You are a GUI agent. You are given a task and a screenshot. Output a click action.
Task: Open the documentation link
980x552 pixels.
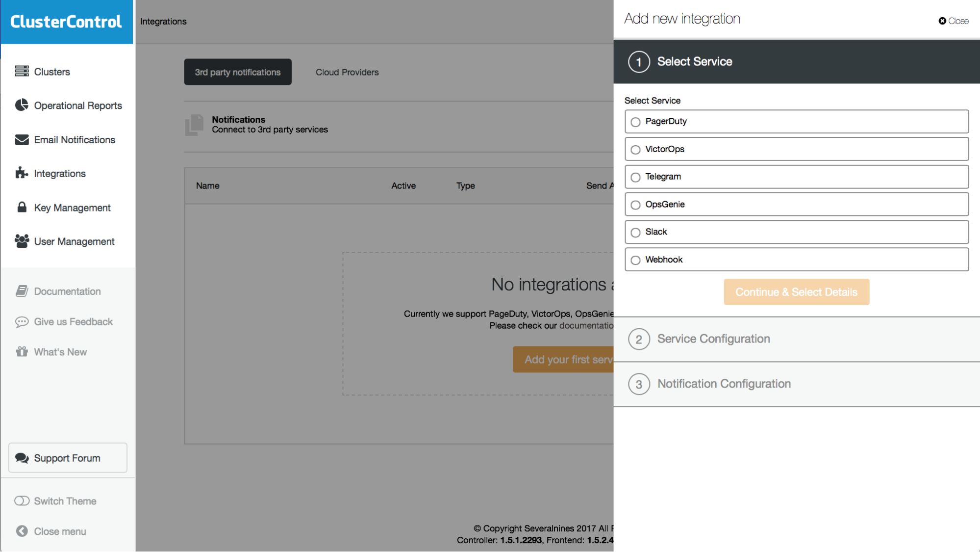[x=586, y=325]
